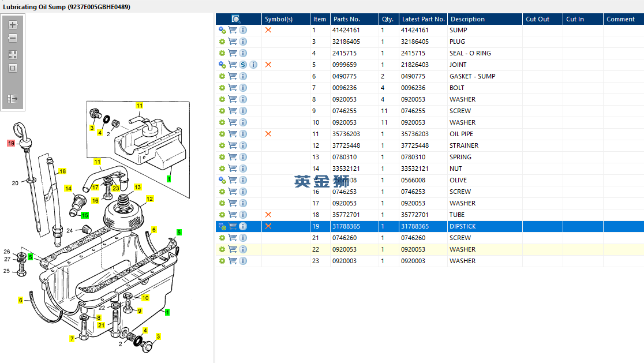Click the red X symbol on TUBE row

pyautogui.click(x=268, y=215)
